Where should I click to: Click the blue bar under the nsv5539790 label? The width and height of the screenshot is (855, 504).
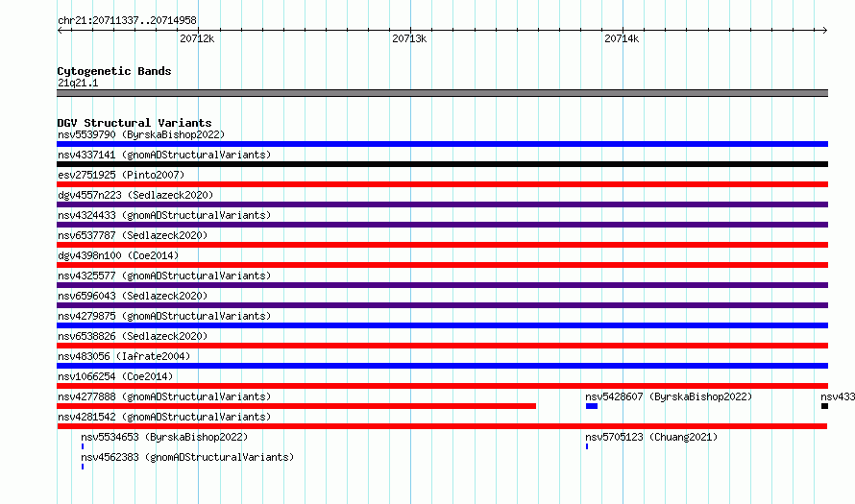click(442, 144)
